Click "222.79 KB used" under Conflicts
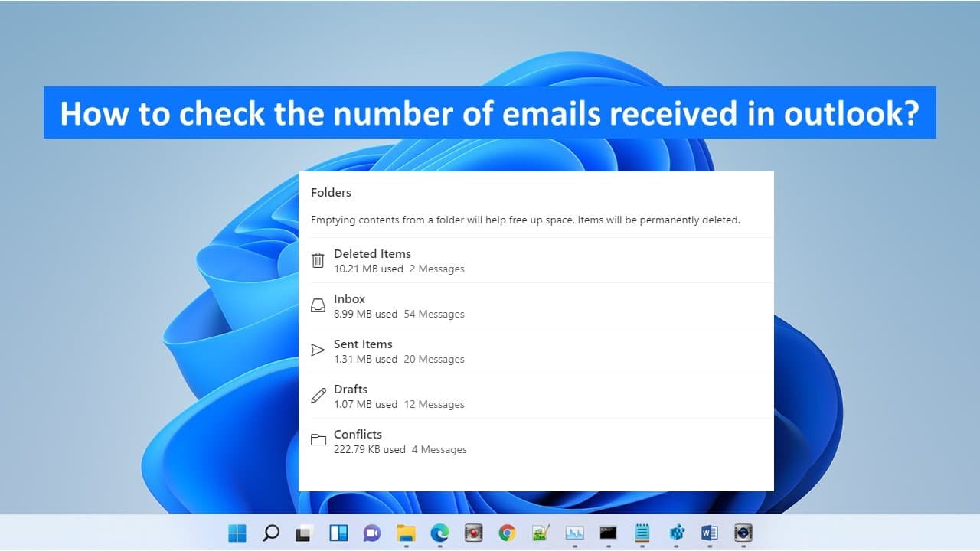This screenshot has width=980, height=551. (370, 449)
